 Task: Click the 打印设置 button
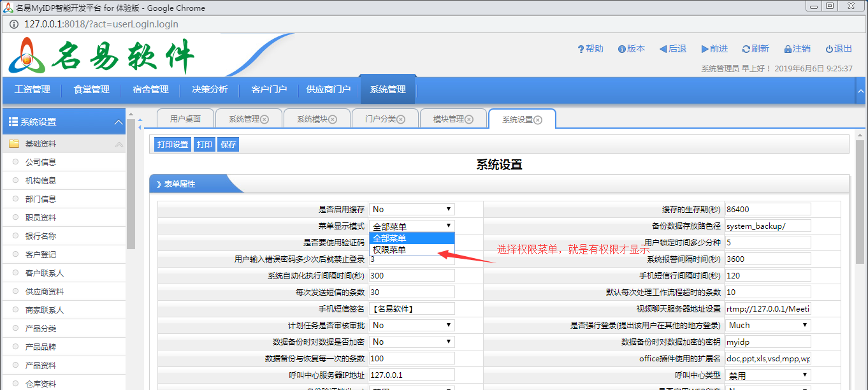pyautogui.click(x=172, y=144)
